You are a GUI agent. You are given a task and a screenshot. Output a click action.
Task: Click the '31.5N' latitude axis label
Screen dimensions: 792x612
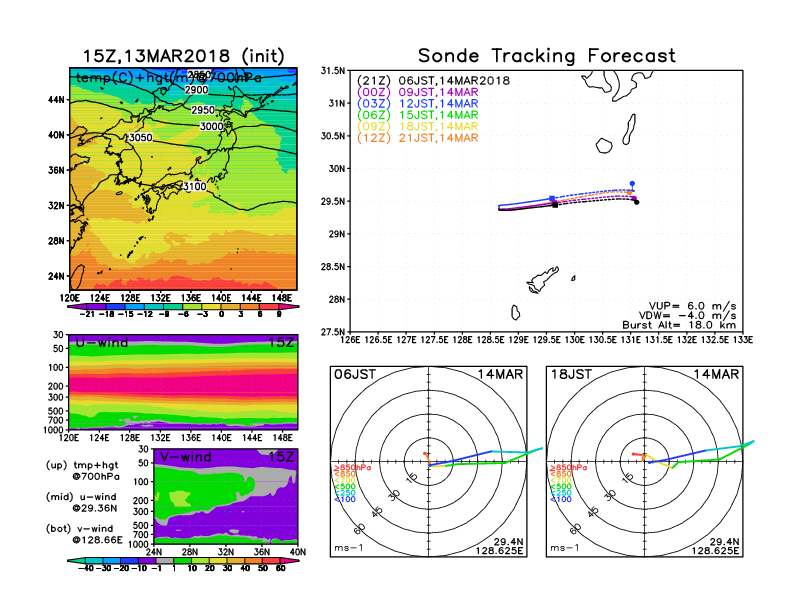333,71
